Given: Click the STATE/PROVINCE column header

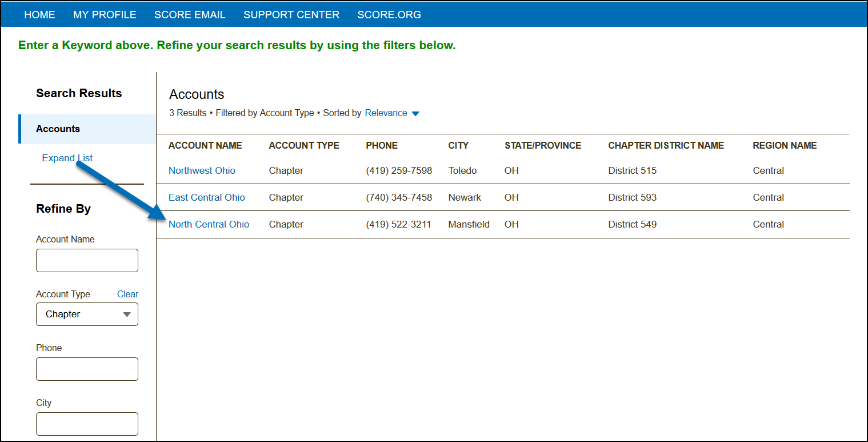Looking at the screenshot, I should click(543, 145).
